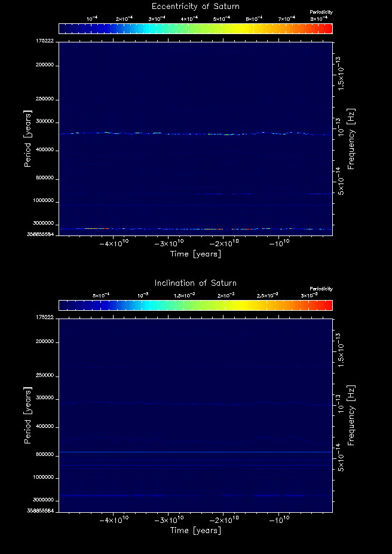Image resolution: width=392 pixels, height=554 pixels.
Task: Click the red end of the eccentricity colorbar
Action: (327, 28)
